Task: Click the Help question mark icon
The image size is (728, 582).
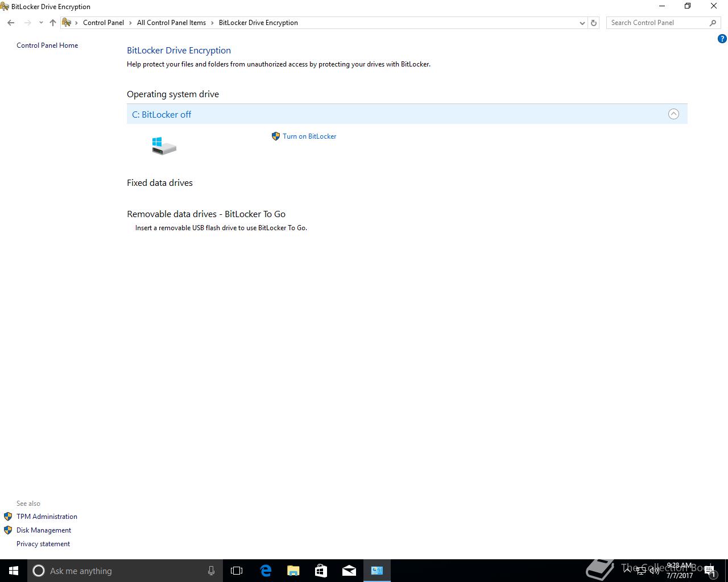Action: point(722,39)
